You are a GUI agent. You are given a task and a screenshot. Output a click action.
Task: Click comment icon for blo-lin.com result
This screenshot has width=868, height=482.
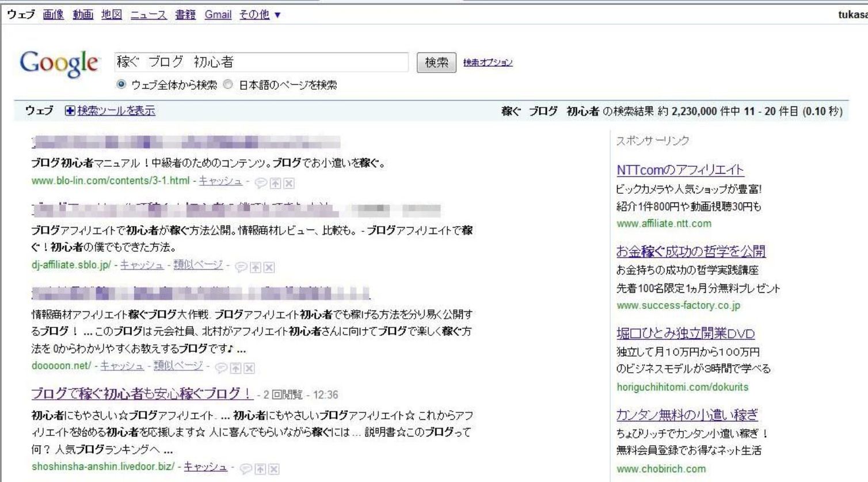coord(261,183)
